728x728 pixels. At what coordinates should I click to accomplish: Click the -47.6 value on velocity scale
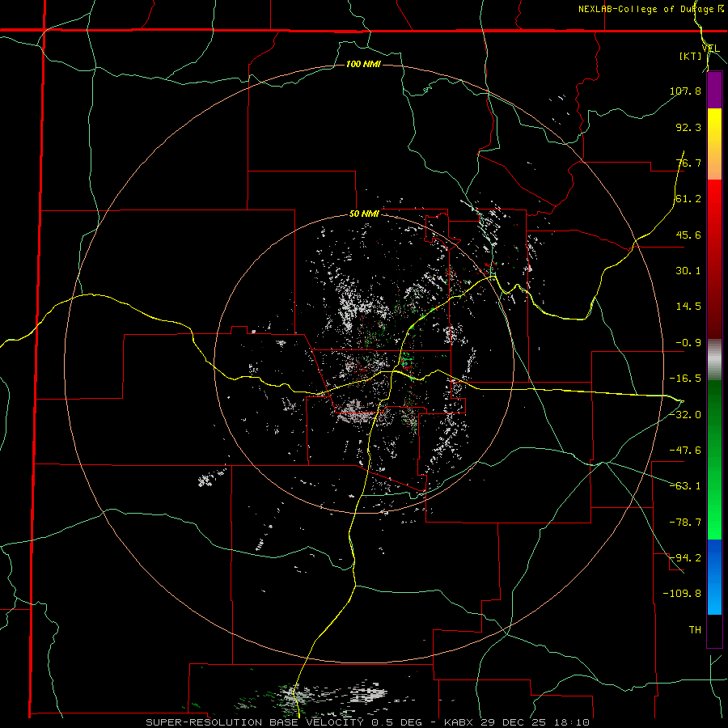(x=685, y=451)
